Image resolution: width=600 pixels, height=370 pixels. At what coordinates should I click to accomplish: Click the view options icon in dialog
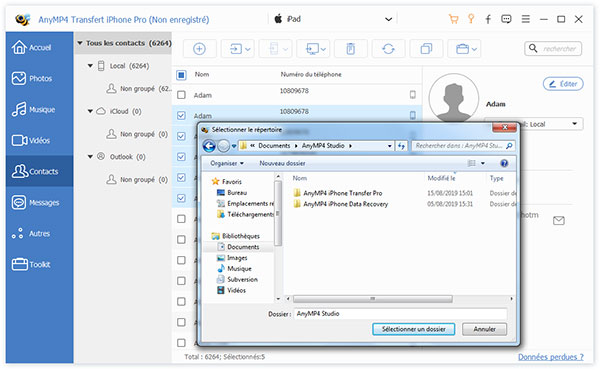point(472,163)
